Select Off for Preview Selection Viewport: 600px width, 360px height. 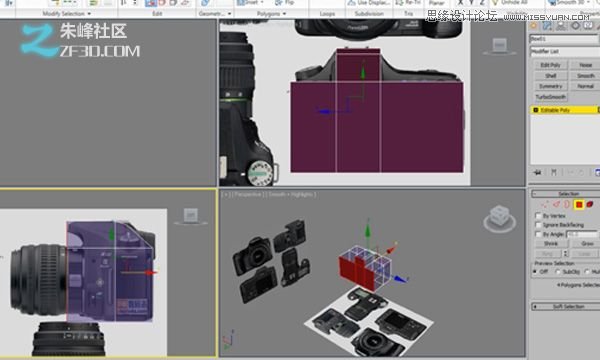tap(535, 272)
